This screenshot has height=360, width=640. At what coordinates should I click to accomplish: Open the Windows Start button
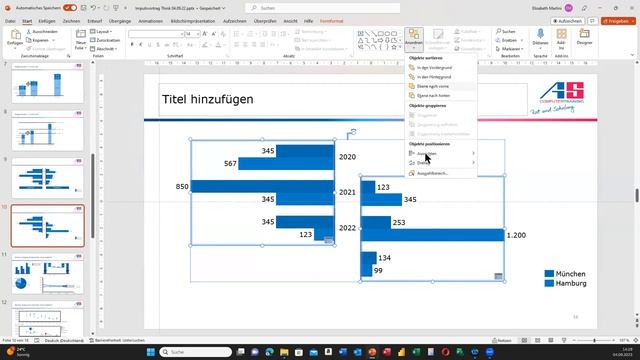pyautogui.click(x=151, y=352)
